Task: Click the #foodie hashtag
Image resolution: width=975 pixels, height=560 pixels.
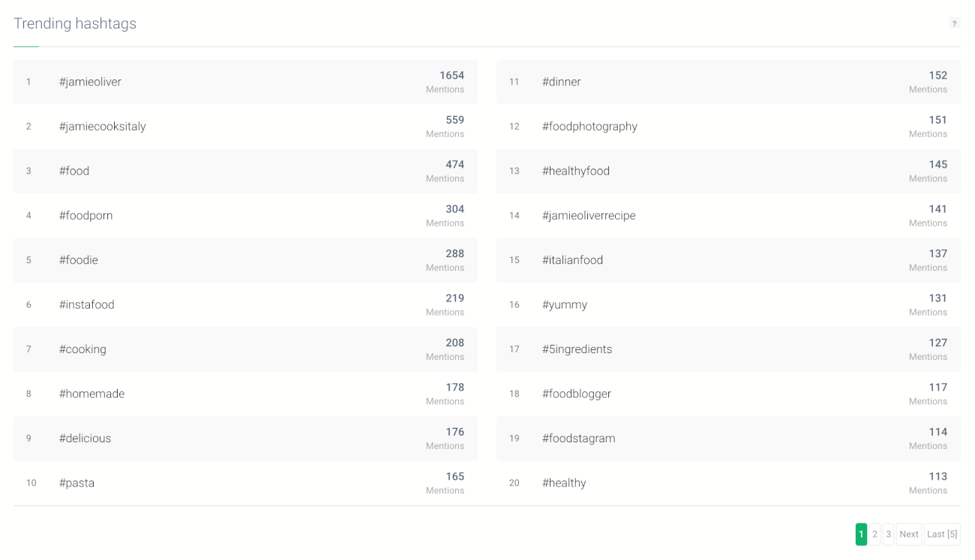Action: pos(79,260)
